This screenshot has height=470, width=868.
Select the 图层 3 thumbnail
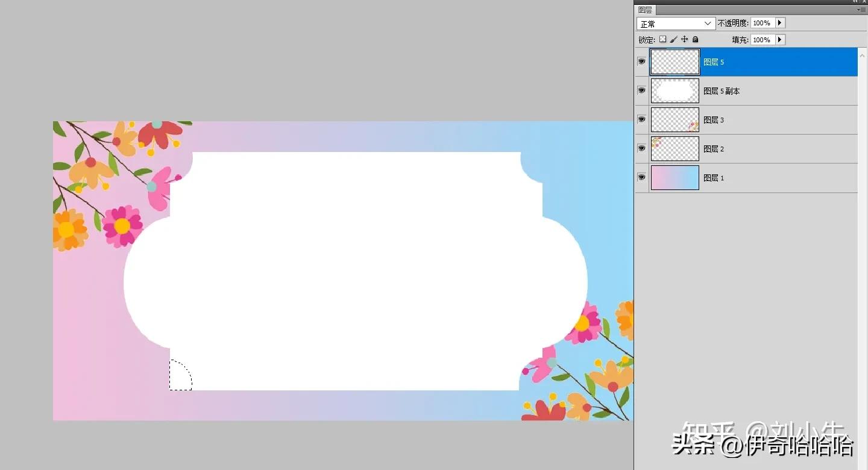point(675,120)
